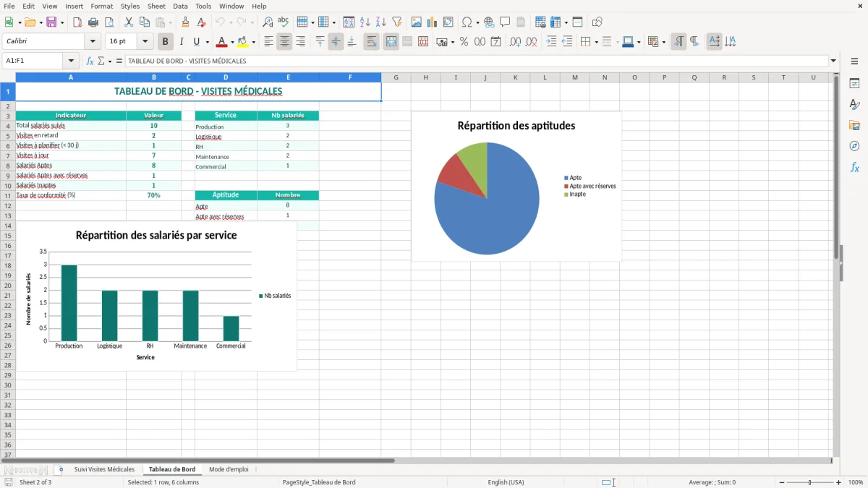Open the Conditional Formatting dropdown arrow

(x=663, y=42)
